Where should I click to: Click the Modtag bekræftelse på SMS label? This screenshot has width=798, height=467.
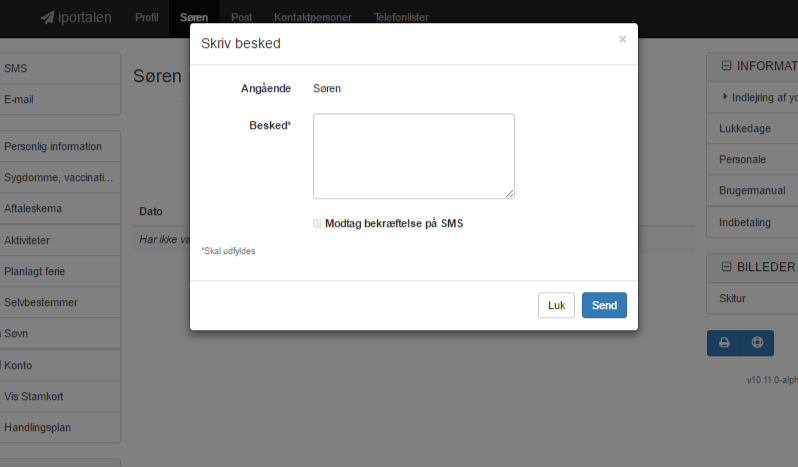point(394,223)
